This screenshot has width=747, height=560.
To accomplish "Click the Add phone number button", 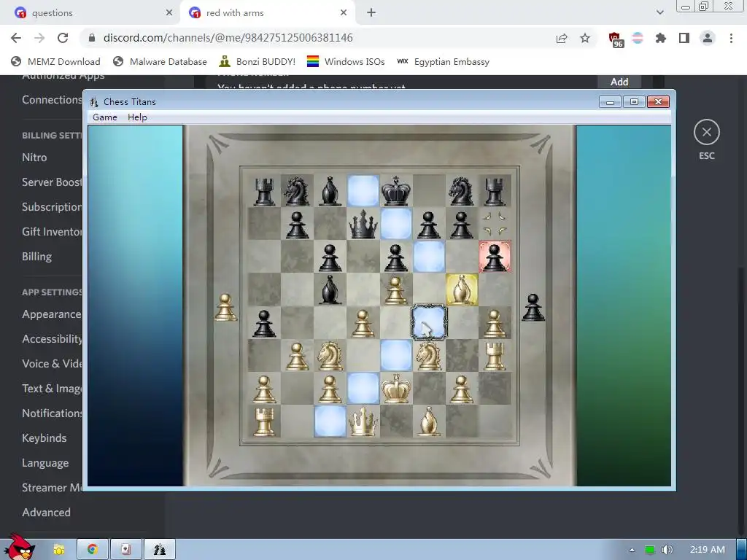I will (x=619, y=82).
